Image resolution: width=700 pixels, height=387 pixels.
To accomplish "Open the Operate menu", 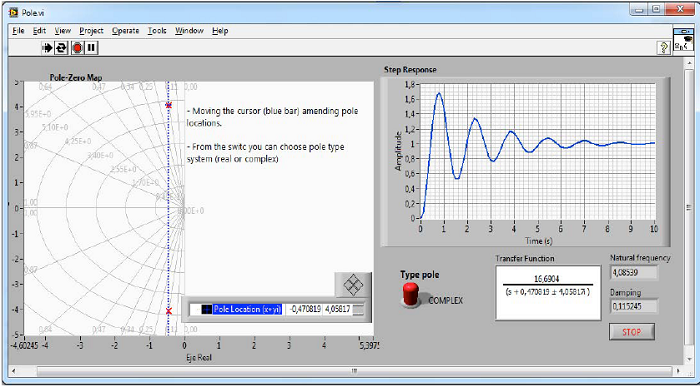I will coord(125,31).
